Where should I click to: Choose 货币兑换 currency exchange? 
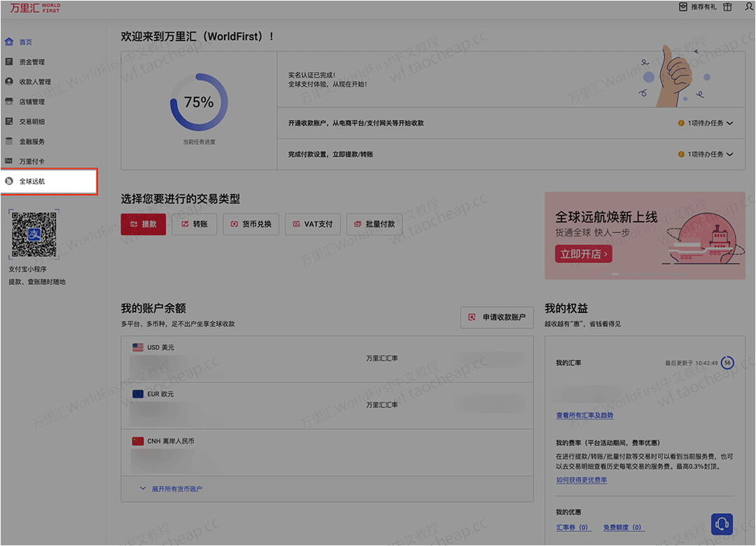click(251, 224)
